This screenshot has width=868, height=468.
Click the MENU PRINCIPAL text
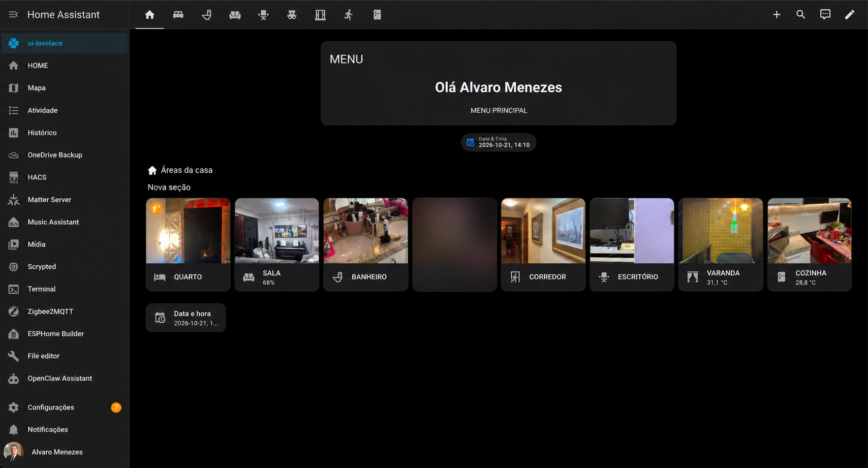click(499, 110)
